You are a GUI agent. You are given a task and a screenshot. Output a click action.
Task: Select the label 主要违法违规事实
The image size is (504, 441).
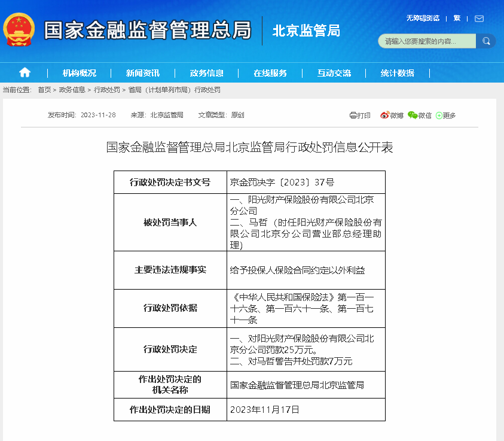tap(170, 269)
